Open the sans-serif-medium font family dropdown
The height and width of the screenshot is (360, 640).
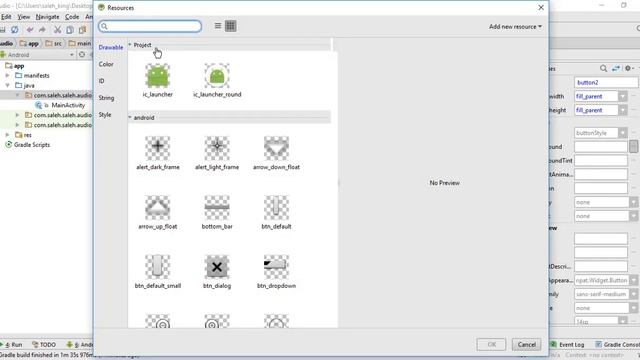point(633,294)
